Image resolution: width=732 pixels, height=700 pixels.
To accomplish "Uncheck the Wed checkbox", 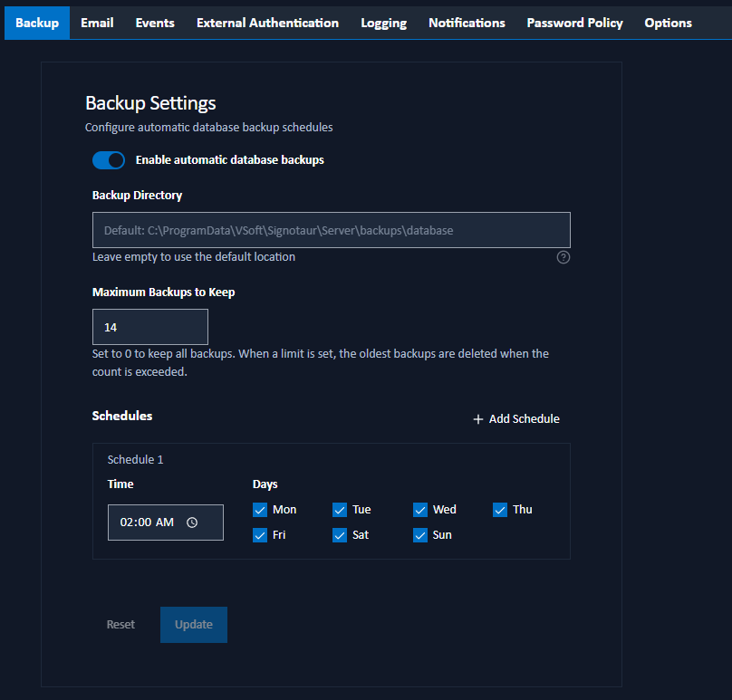I will pyautogui.click(x=419, y=510).
